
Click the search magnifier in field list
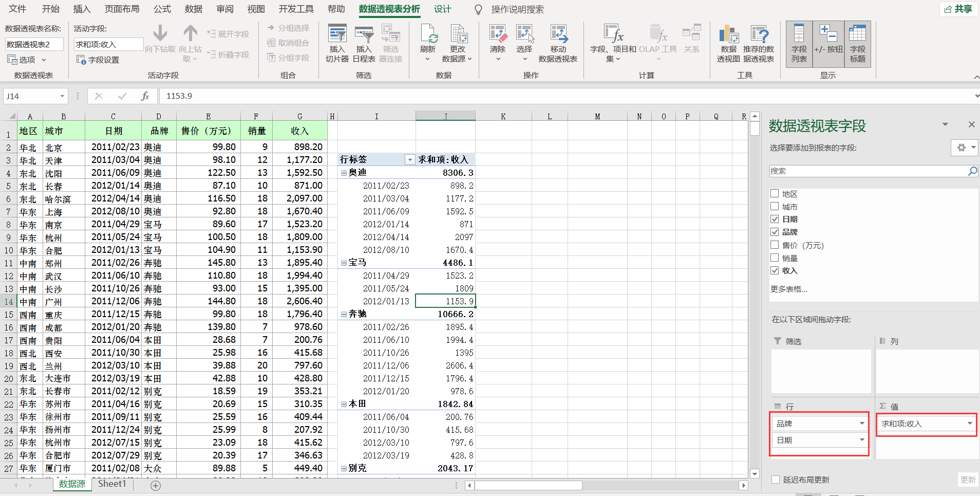point(972,171)
